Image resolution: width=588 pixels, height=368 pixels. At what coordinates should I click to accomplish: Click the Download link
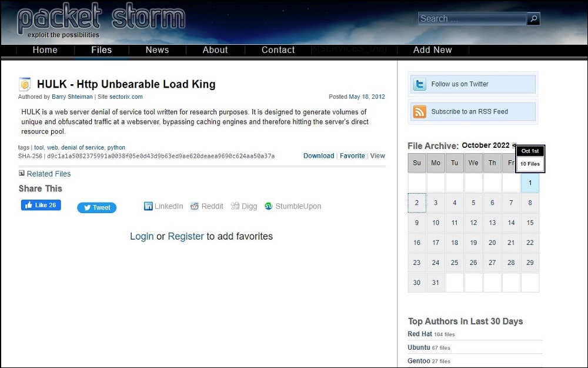319,156
